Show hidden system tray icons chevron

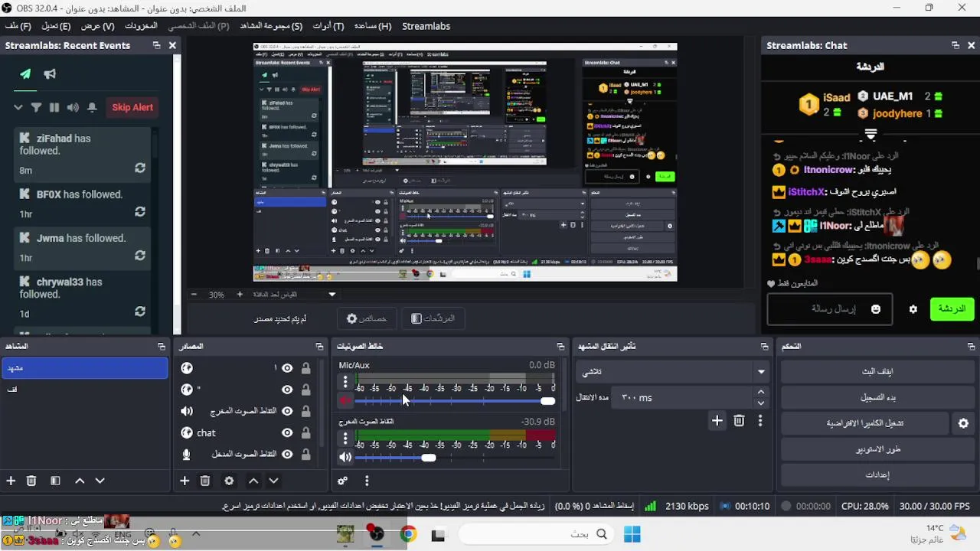coord(196,534)
